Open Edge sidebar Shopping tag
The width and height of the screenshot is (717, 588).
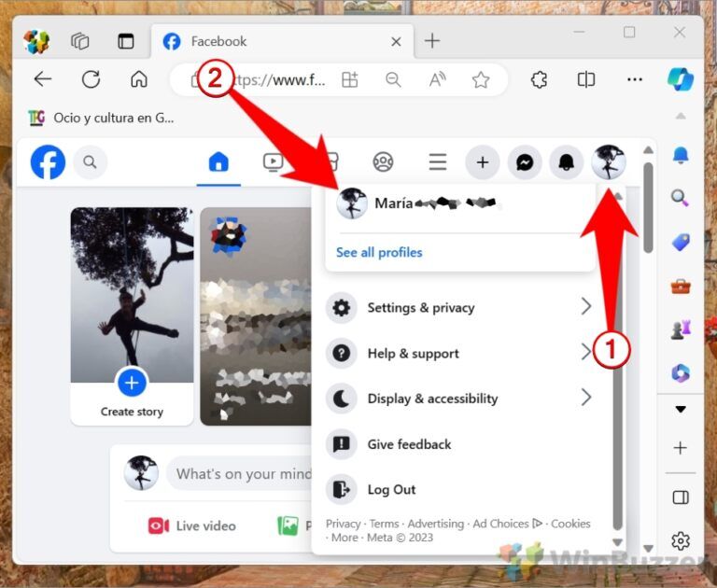point(681,243)
